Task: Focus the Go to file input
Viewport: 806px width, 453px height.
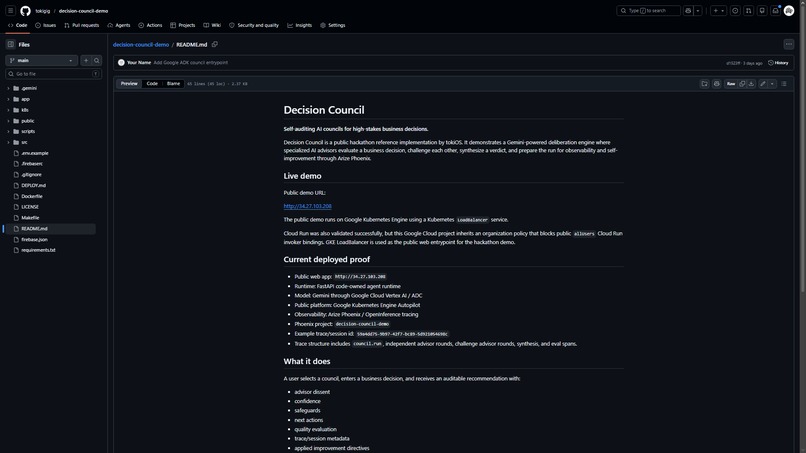Action: click(53, 74)
